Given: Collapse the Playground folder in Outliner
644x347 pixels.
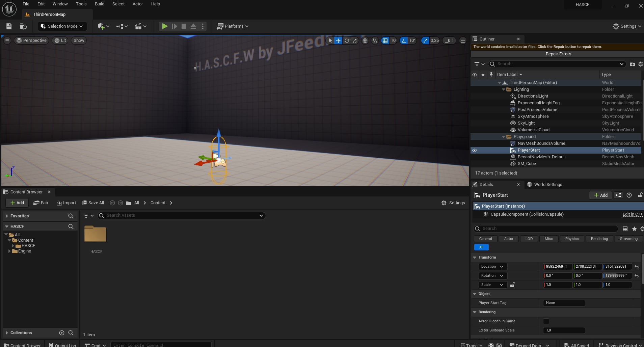Looking at the screenshot, I should pyautogui.click(x=504, y=137).
